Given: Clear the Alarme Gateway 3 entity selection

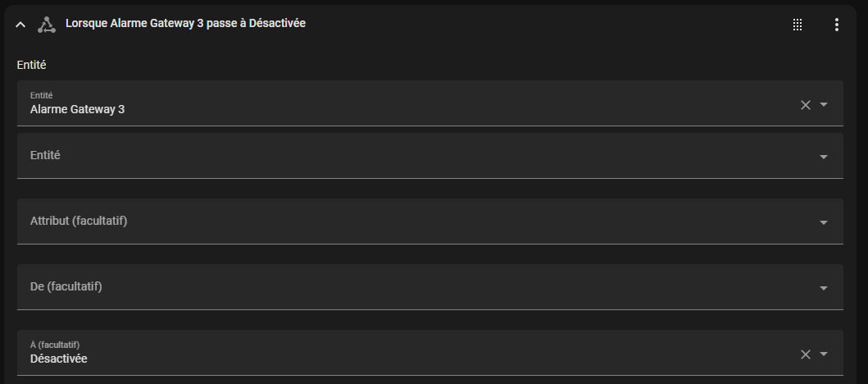Looking at the screenshot, I should 806,105.
